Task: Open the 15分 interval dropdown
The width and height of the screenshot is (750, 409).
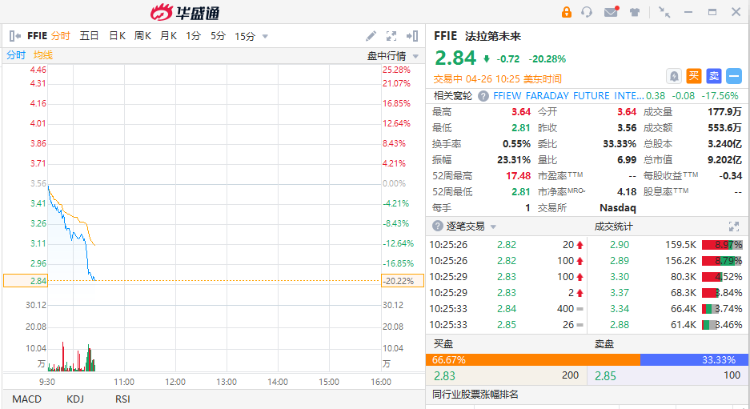Action: coord(250,36)
